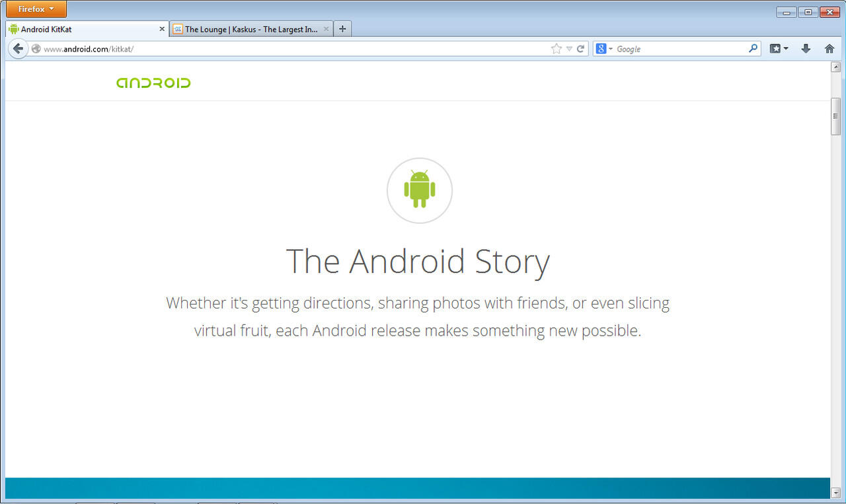The height and width of the screenshot is (504, 846).
Task: Click the green Android robot icon
Action: [x=420, y=190]
